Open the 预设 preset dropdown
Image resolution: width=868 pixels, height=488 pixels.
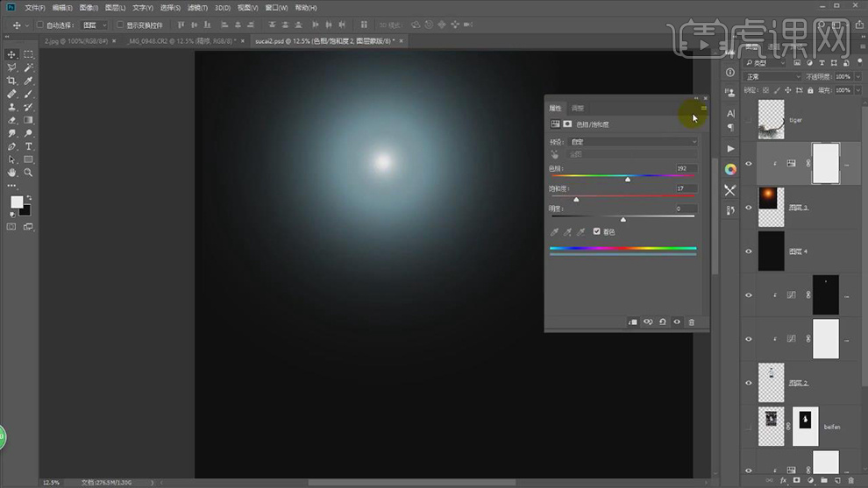(x=633, y=142)
